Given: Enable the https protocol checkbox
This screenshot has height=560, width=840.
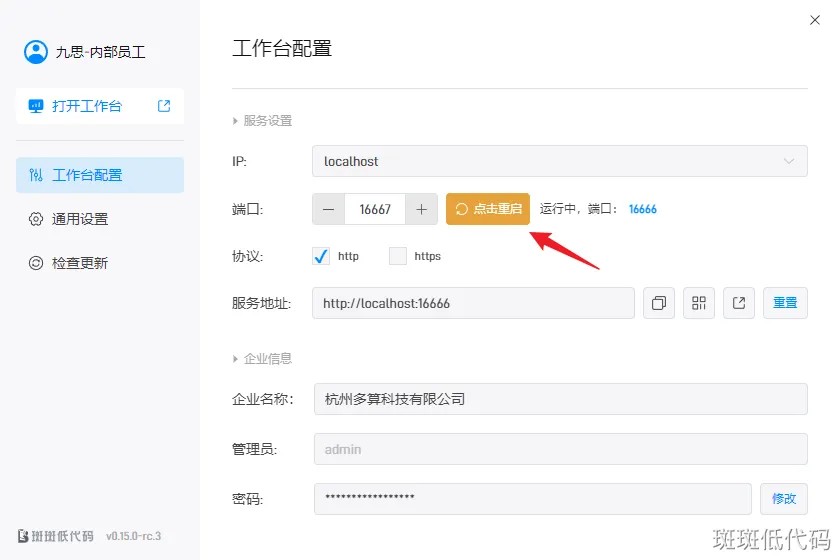Looking at the screenshot, I should [x=398, y=256].
